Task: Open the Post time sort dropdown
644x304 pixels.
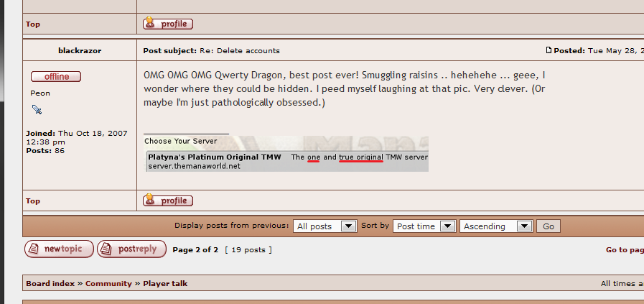Action: [x=425, y=226]
